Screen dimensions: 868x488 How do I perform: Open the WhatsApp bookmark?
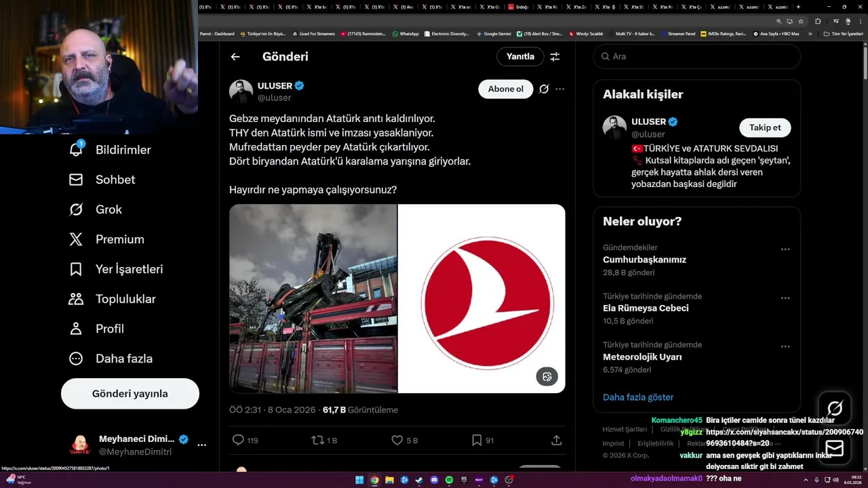coord(406,34)
